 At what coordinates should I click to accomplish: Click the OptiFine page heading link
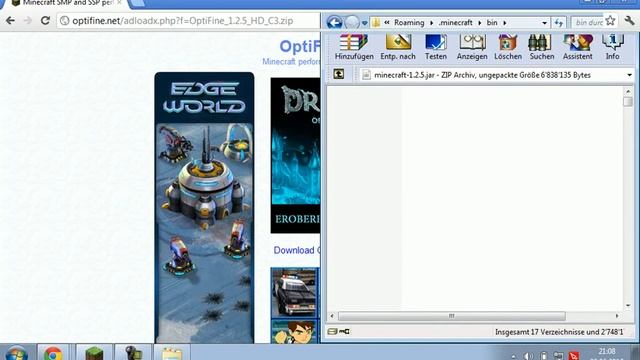point(300,47)
